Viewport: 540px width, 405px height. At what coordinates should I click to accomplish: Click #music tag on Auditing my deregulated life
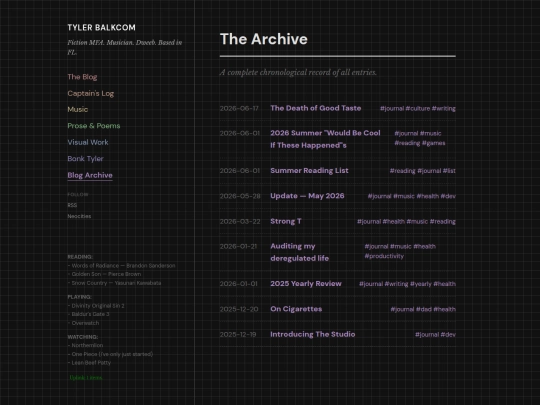pos(401,247)
